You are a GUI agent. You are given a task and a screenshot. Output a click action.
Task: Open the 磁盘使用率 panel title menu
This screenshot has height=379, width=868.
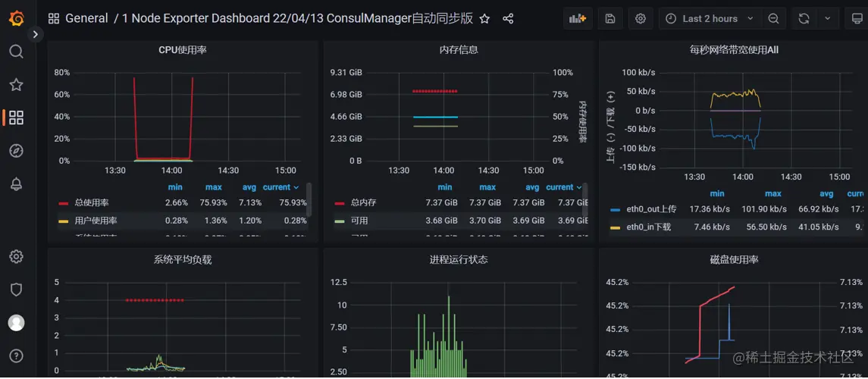click(734, 259)
